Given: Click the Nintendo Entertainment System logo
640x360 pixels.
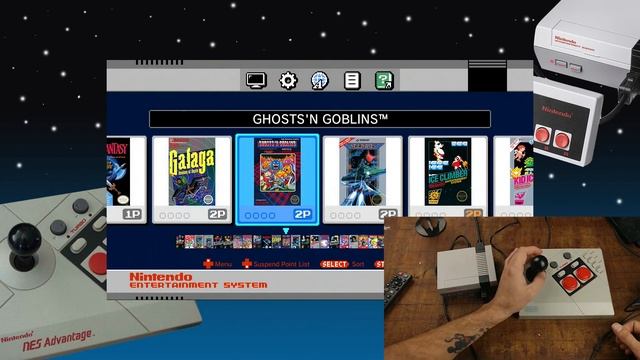Looking at the screenshot, I should point(198,281).
